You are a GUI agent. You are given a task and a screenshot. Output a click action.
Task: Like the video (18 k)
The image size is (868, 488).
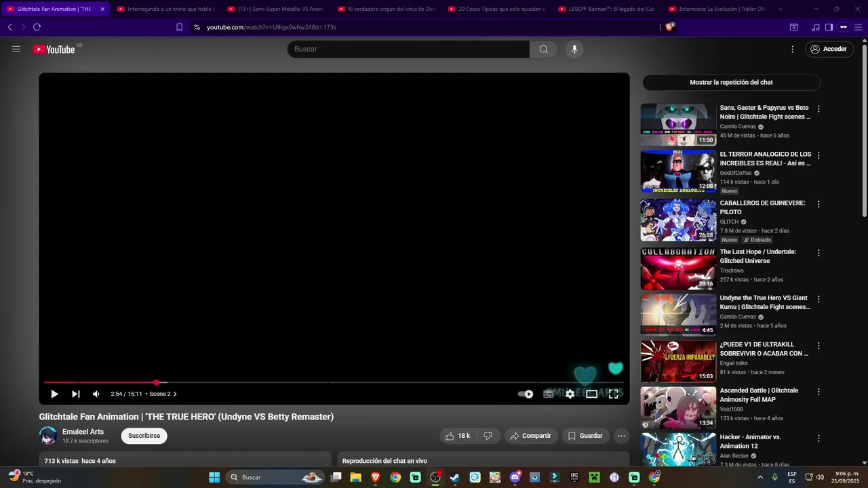pyautogui.click(x=458, y=436)
